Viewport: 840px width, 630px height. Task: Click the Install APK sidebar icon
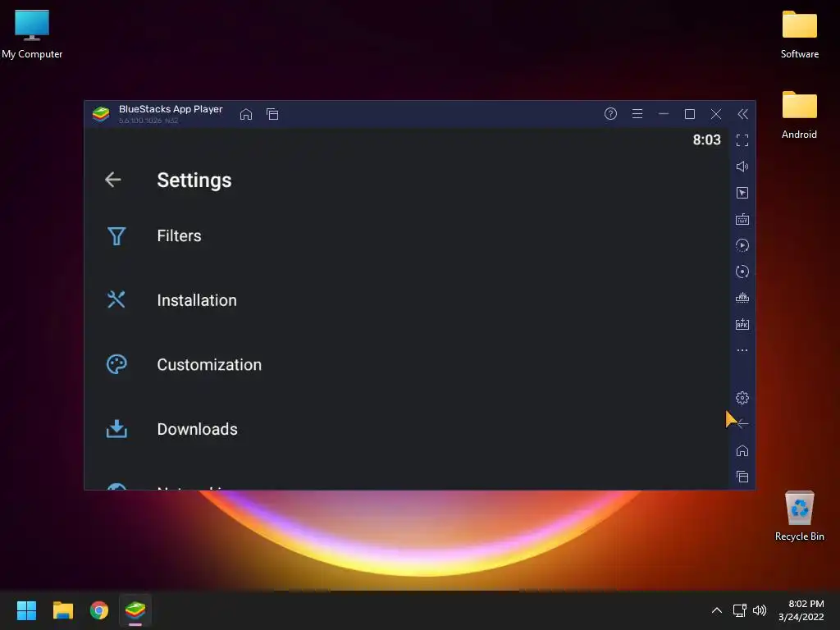click(742, 324)
